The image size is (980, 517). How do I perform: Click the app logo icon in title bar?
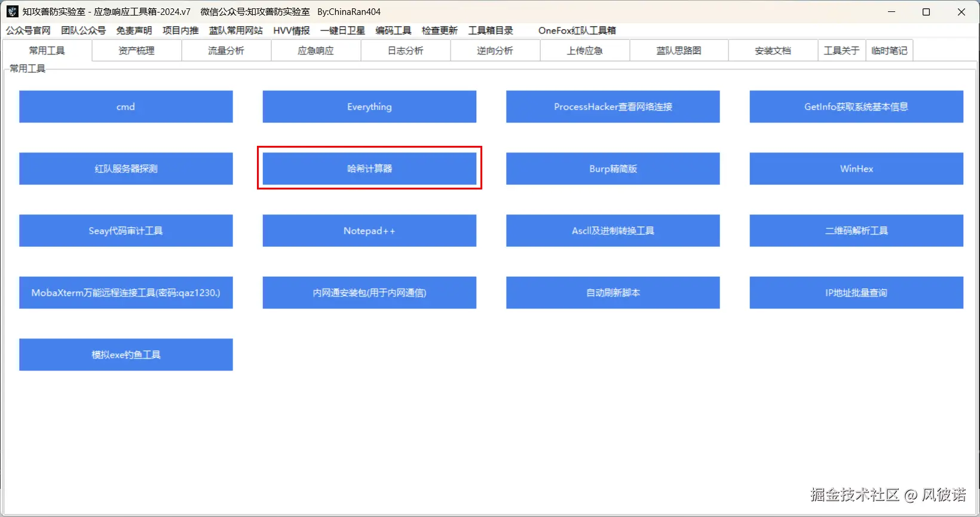[12, 11]
